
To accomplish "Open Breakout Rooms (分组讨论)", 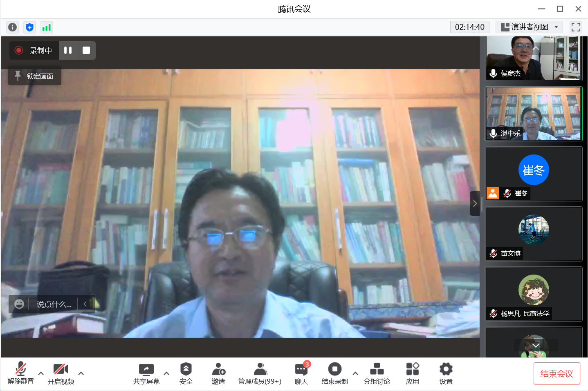I will point(377,373).
